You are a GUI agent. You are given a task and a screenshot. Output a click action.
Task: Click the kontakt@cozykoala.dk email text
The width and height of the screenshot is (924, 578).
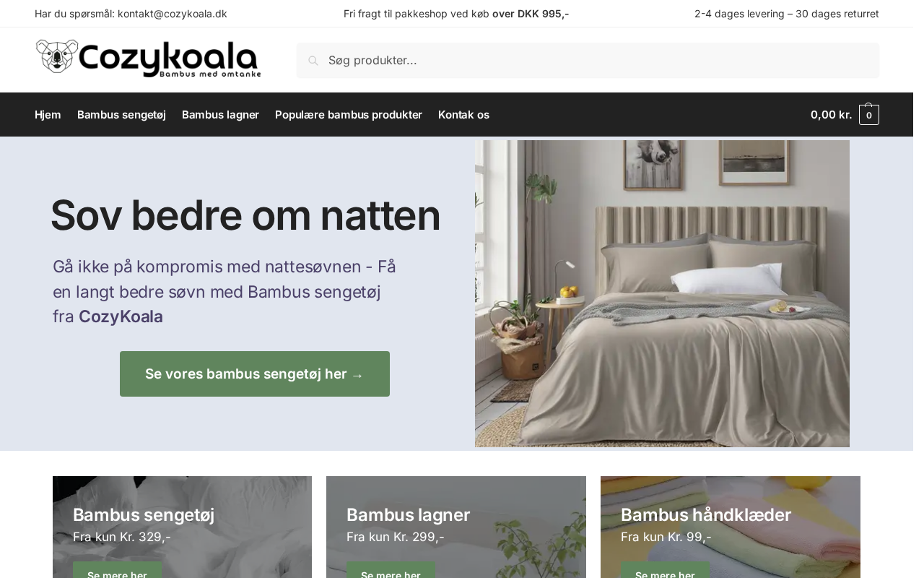coord(173,14)
